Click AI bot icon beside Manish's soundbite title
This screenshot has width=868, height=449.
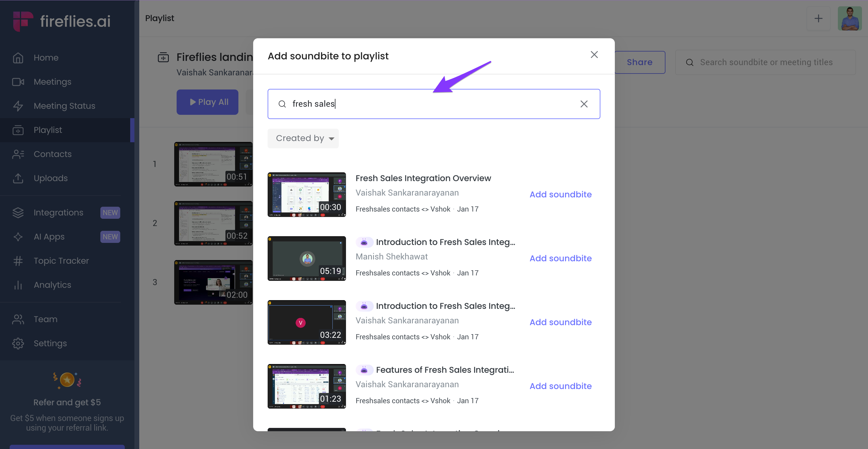tap(364, 242)
